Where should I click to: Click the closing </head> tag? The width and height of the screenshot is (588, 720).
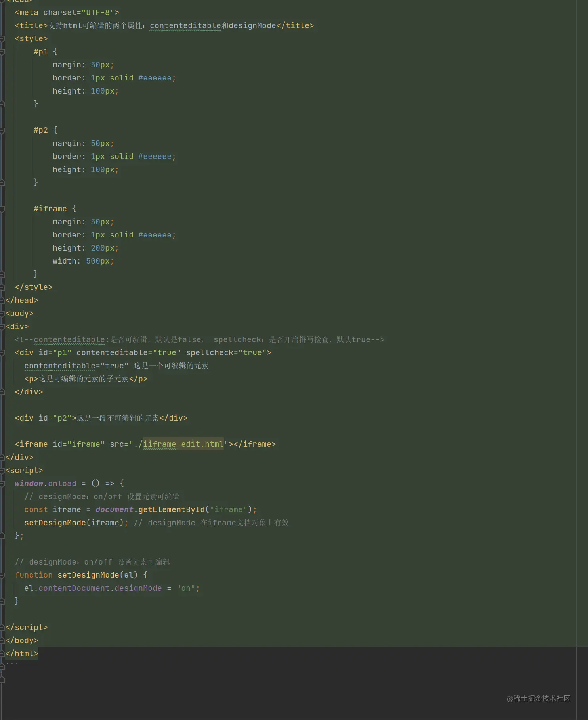(22, 300)
